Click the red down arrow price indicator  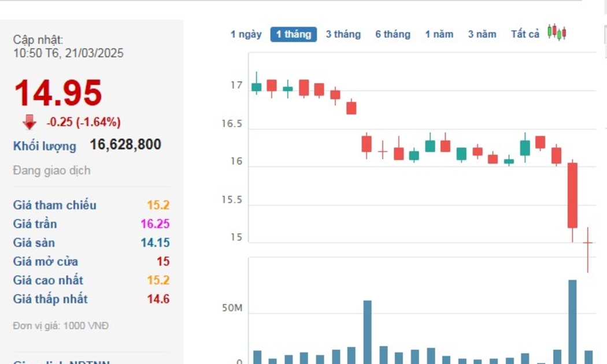point(29,122)
